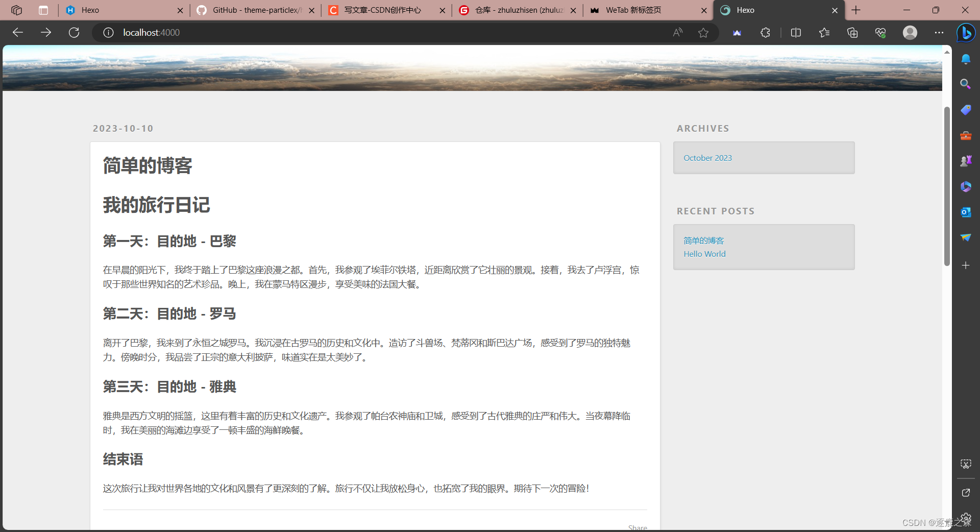Click the page vertical scrollbar
This screenshot has width=980, height=532.
[947, 186]
